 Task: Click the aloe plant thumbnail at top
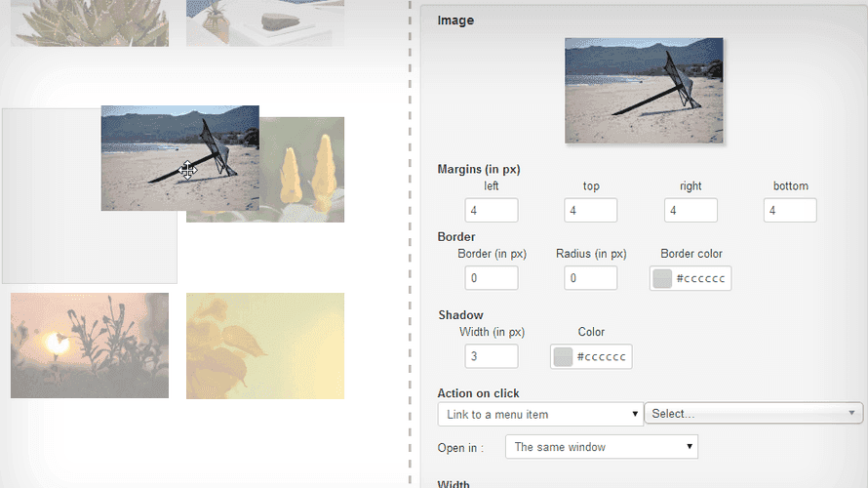tap(90, 22)
